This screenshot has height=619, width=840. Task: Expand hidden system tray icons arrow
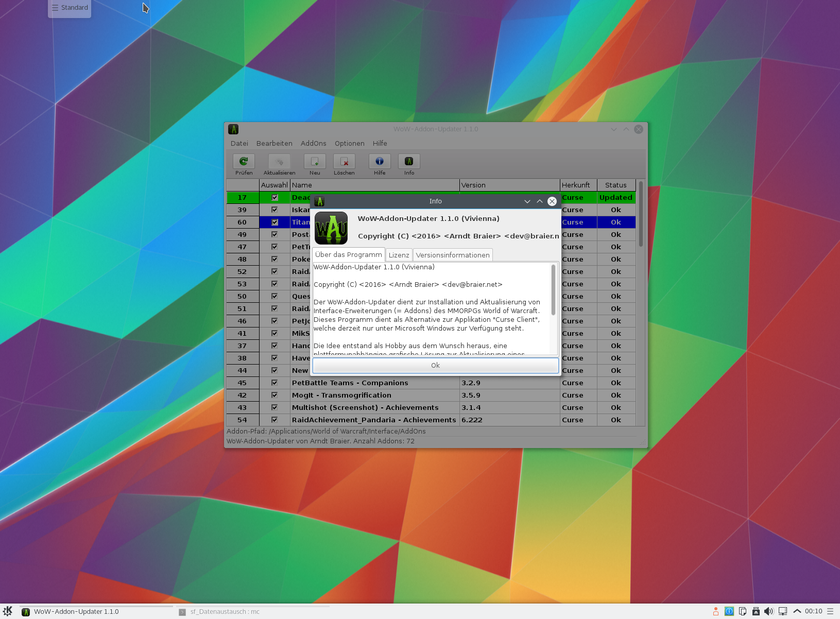coord(797,611)
